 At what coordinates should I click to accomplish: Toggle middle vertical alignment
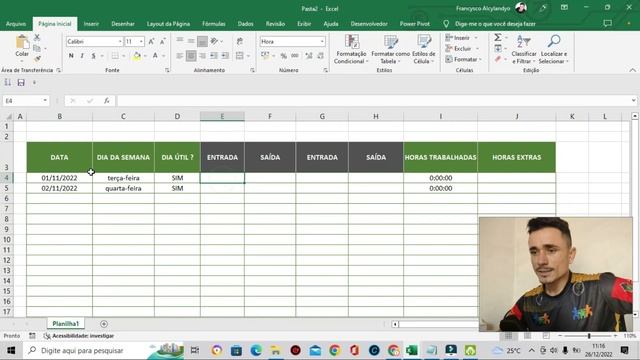click(191, 41)
